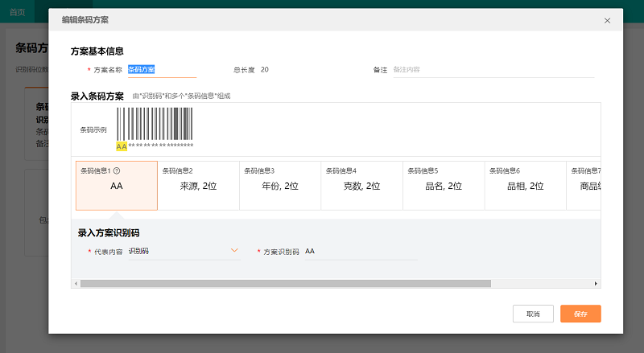The width and height of the screenshot is (644, 353).
Task: Open the 代表内容 dropdown arrow
Action: click(x=234, y=251)
